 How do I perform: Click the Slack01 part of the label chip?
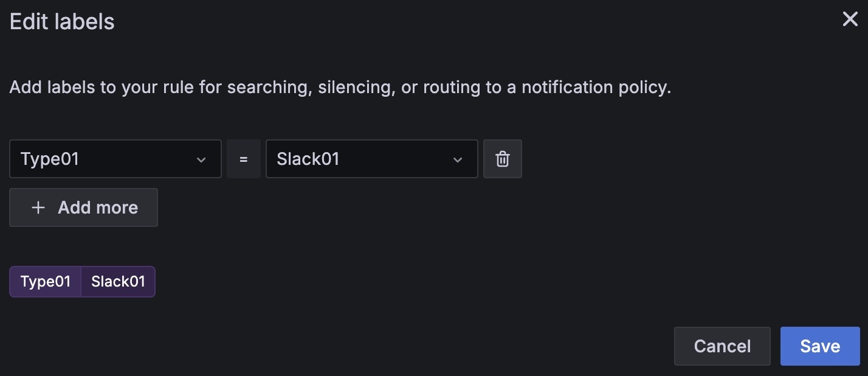(118, 281)
